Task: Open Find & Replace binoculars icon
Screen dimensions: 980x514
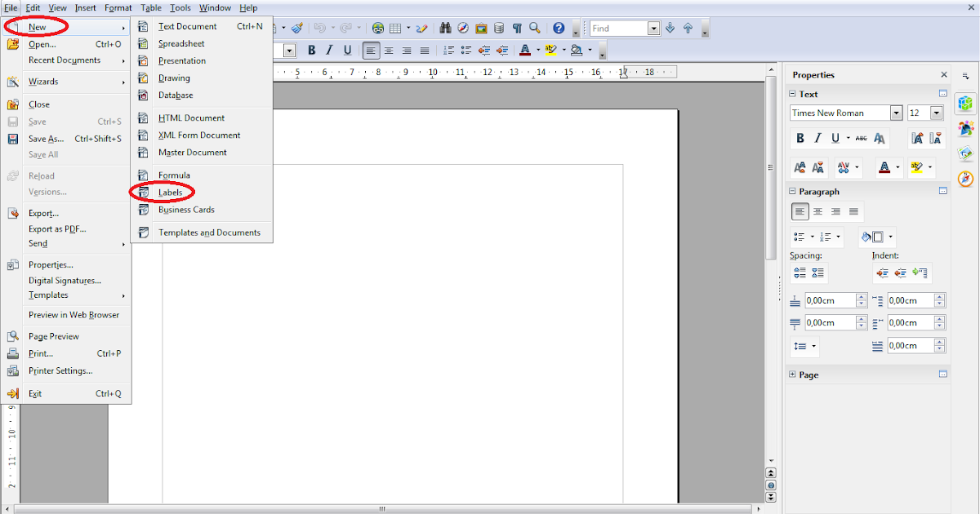Action: pyautogui.click(x=446, y=28)
